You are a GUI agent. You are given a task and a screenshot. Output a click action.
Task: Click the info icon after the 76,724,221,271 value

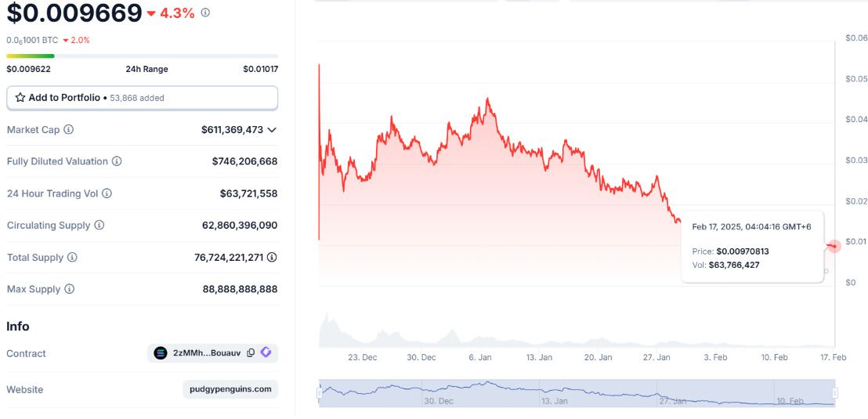(272, 258)
